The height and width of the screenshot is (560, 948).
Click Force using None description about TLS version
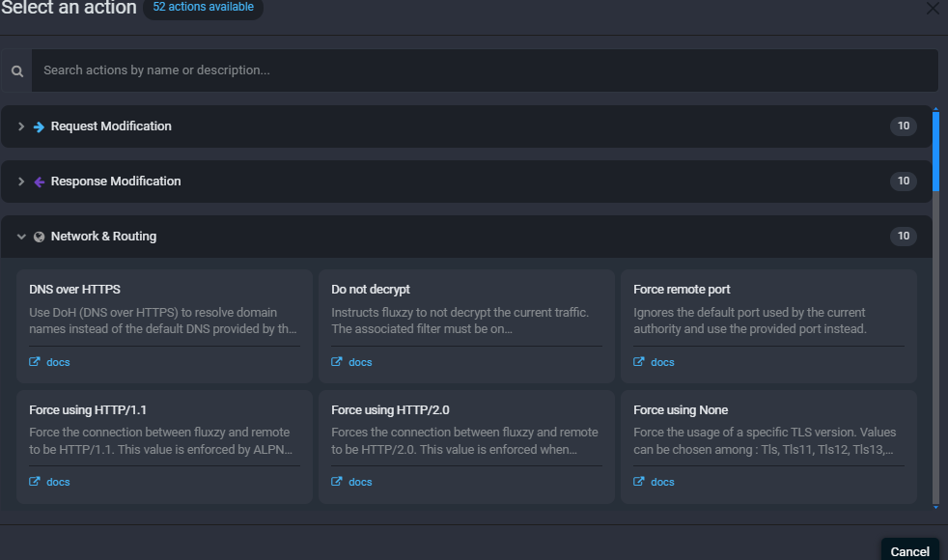(765, 441)
